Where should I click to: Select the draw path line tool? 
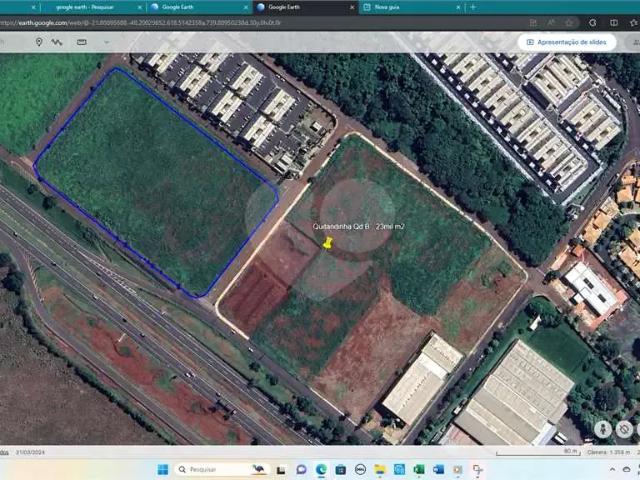pyautogui.click(x=56, y=42)
